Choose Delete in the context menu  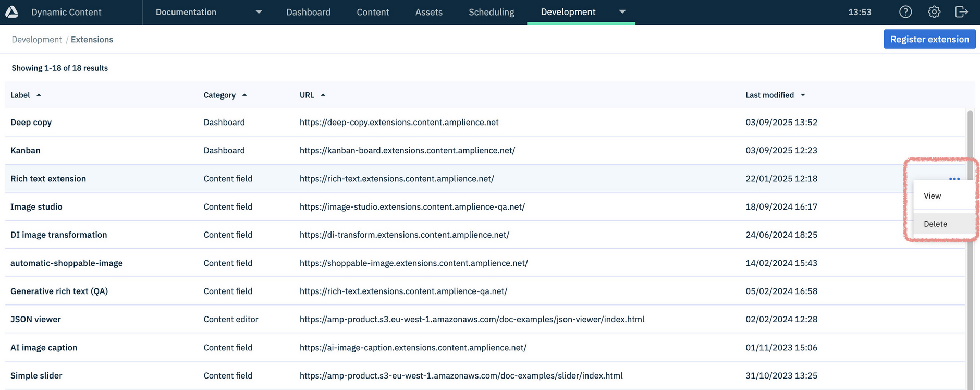(935, 224)
